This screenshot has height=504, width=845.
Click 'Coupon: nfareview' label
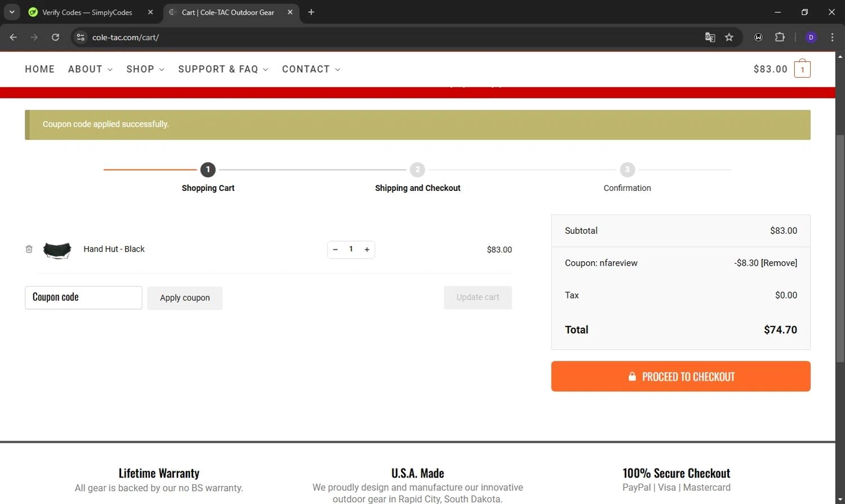601,263
